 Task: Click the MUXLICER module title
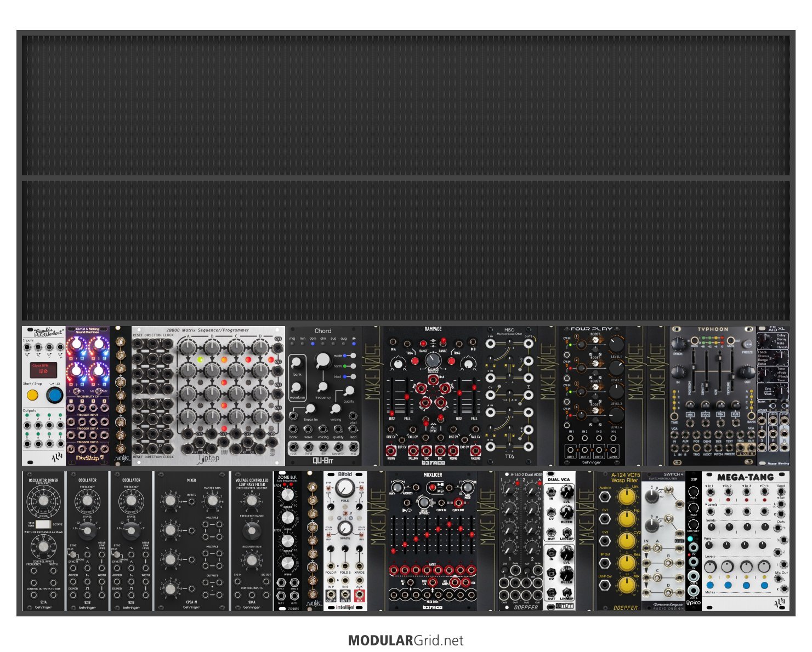click(x=433, y=475)
